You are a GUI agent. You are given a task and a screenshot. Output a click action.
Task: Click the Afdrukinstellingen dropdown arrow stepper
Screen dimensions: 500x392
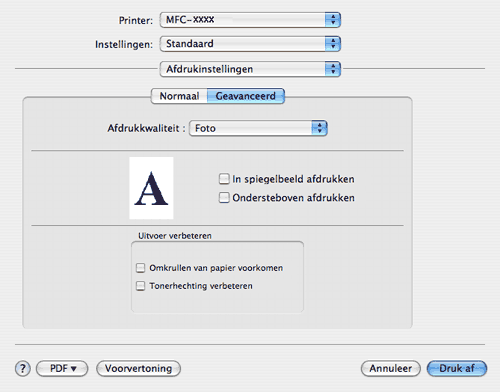[333, 69]
